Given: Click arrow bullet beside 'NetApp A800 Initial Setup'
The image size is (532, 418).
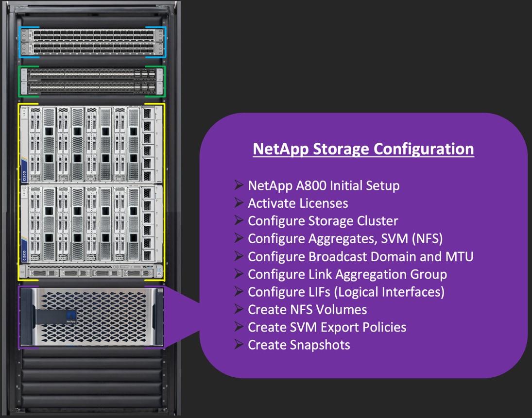Looking at the screenshot, I should (239, 185).
